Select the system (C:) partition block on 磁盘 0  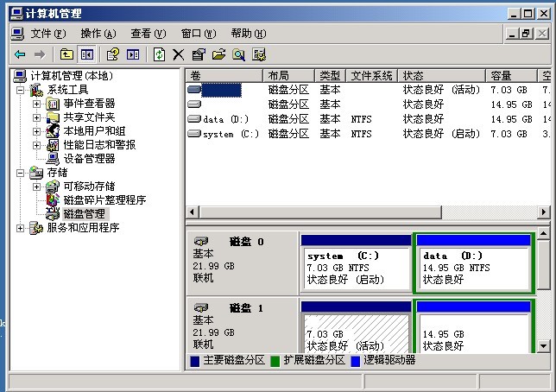pos(356,269)
